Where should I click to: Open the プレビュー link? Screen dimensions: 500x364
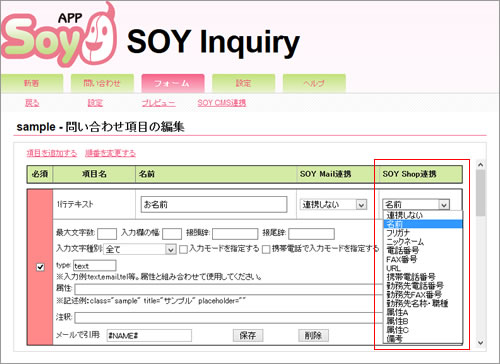coord(158,103)
